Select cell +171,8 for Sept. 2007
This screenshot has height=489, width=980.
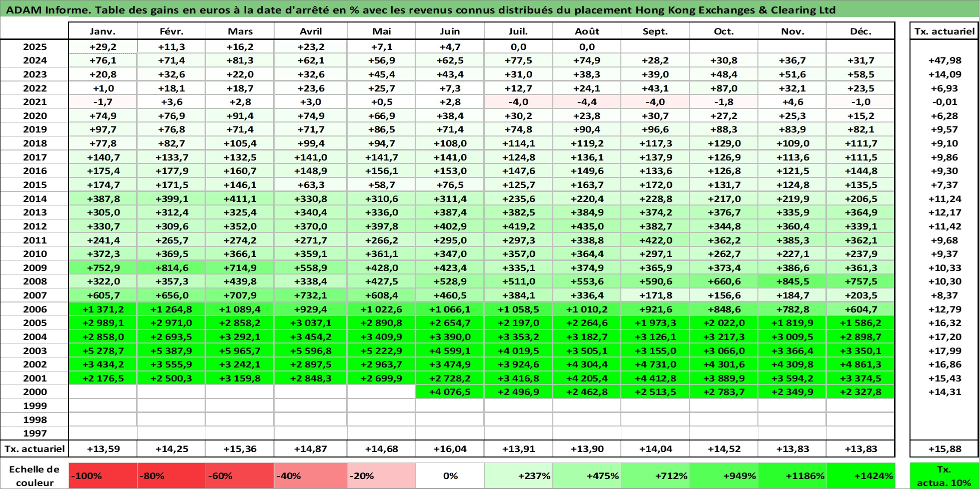tap(655, 295)
